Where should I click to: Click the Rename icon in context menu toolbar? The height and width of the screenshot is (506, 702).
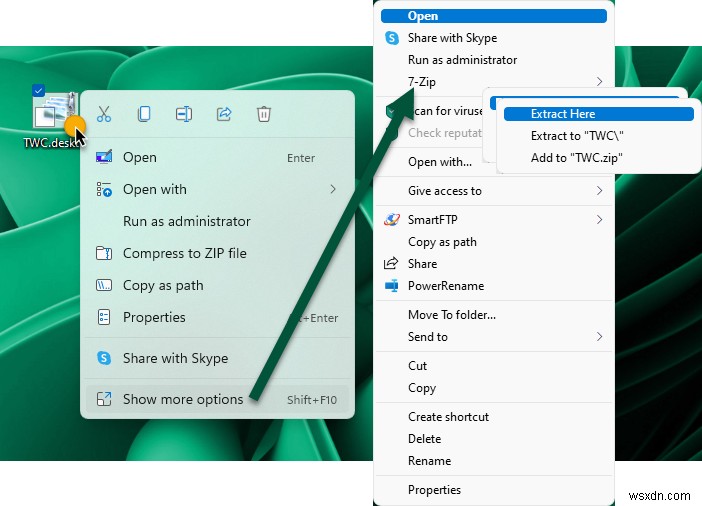[x=184, y=114]
